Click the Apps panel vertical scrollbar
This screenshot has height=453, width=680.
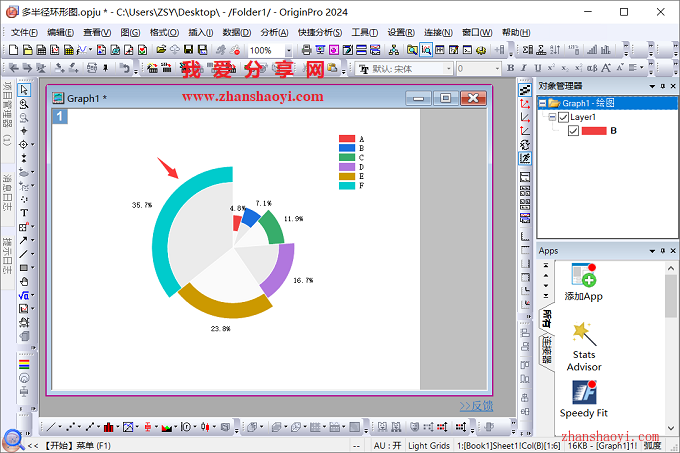pos(670,347)
